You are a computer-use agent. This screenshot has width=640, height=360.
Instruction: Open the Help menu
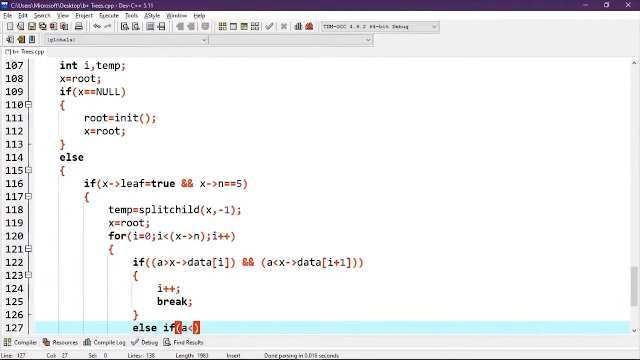click(199, 16)
